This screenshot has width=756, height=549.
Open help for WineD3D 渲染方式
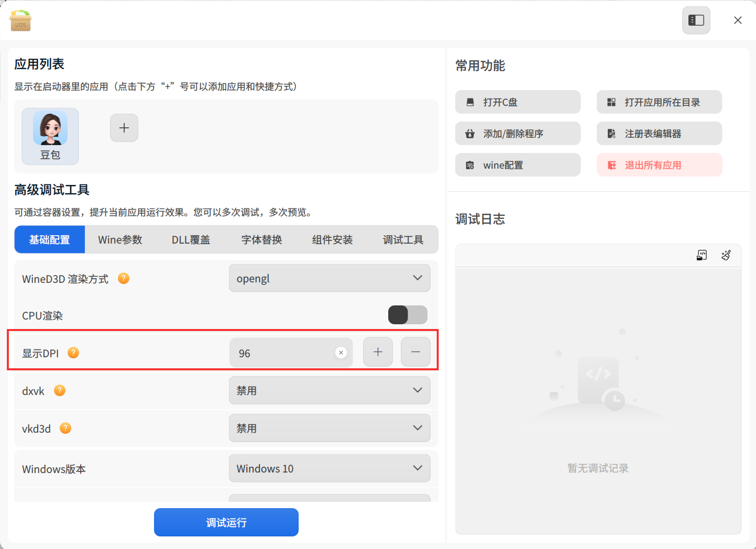[x=124, y=279]
